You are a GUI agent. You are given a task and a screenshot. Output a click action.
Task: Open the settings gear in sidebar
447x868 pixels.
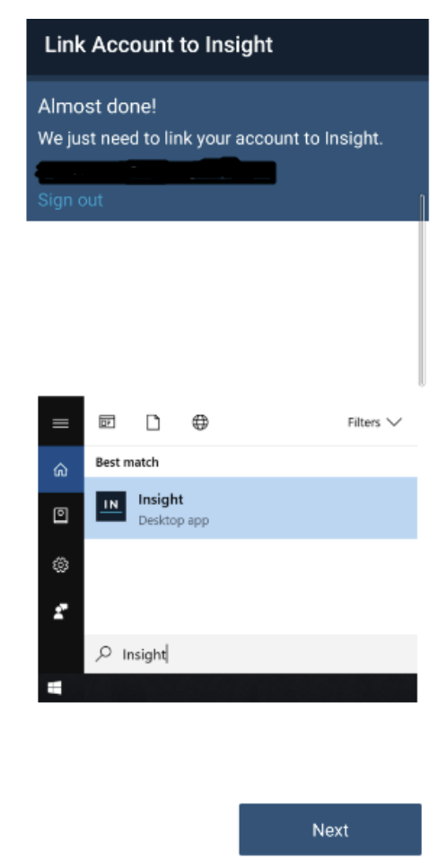point(60,565)
